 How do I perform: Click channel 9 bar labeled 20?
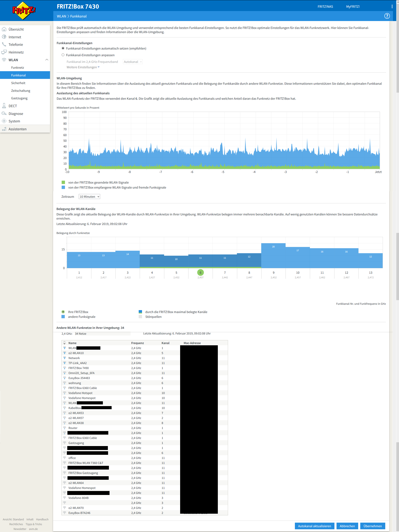pos(273,255)
